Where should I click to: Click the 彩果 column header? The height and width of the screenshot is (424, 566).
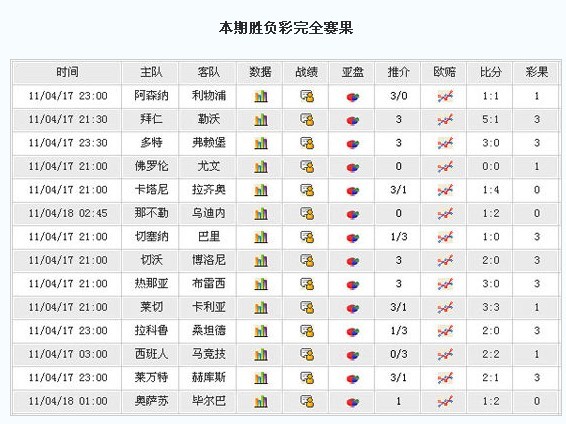pyautogui.click(x=537, y=72)
